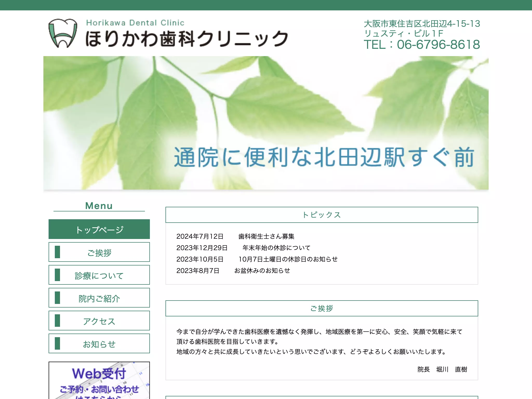Open the ご挨拶 menu item
The width and height of the screenshot is (532, 399).
99,252
